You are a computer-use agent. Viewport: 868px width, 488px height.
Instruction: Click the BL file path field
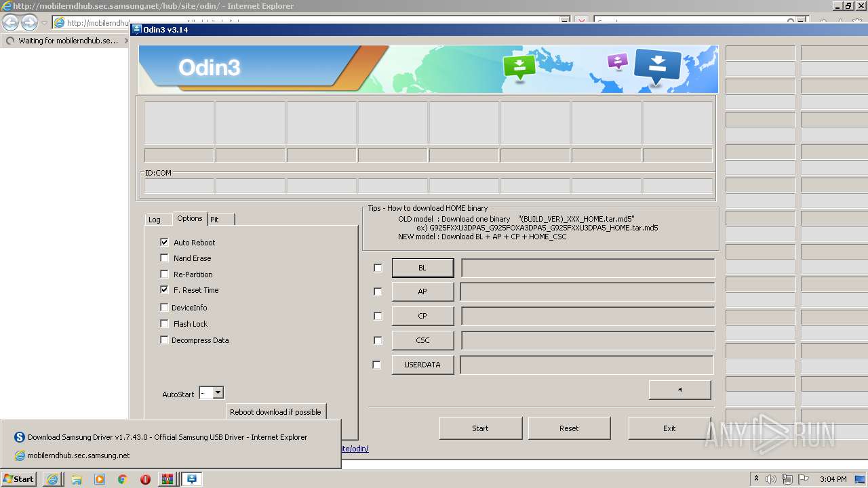pyautogui.click(x=588, y=268)
